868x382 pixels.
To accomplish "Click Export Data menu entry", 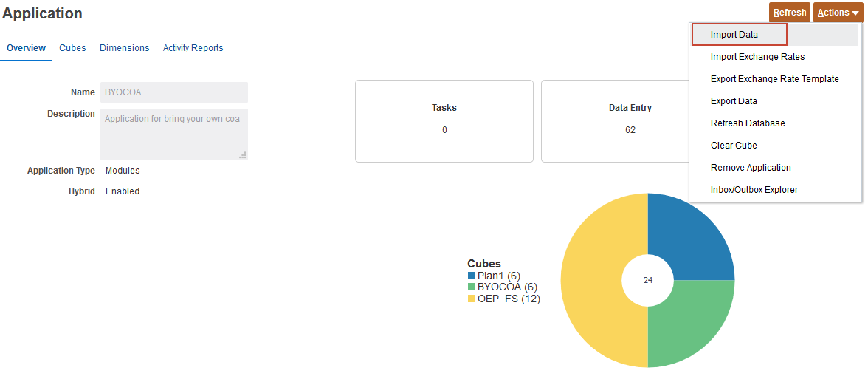I will point(734,101).
